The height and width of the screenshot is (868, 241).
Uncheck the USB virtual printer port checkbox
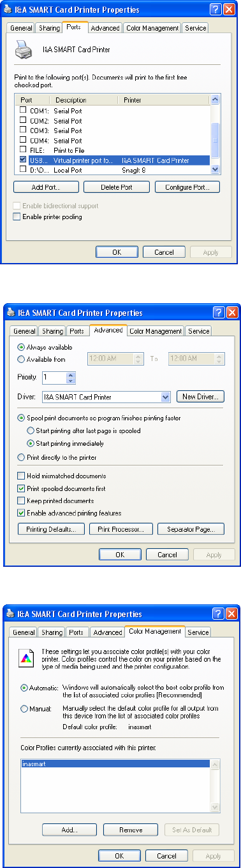23,160
